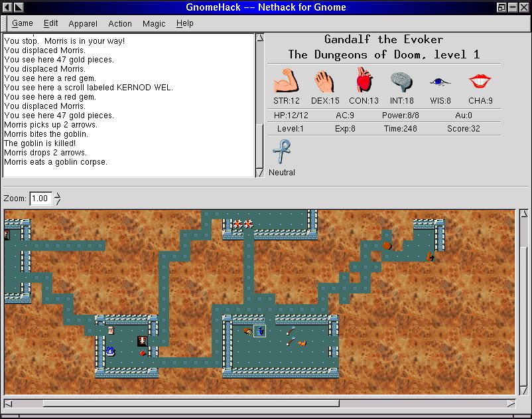The width and height of the screenshot is (532, 419).
Task: Select the highlighted player character on map
Action: pos(260,331)
